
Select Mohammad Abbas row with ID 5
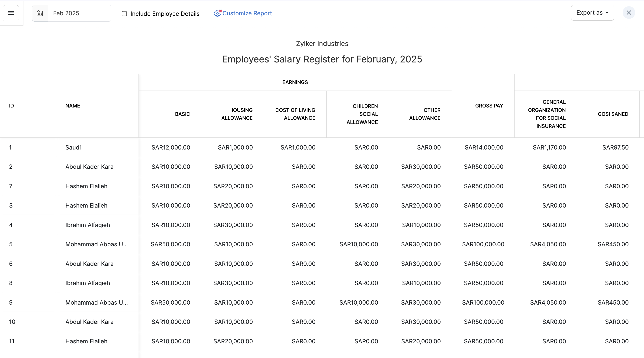coord(97,244)
